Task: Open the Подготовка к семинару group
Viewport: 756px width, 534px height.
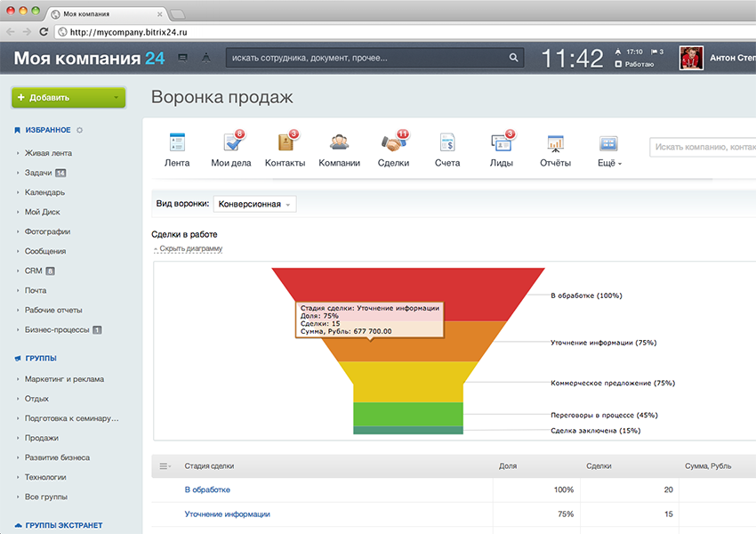Action: [x=71, y=418]
